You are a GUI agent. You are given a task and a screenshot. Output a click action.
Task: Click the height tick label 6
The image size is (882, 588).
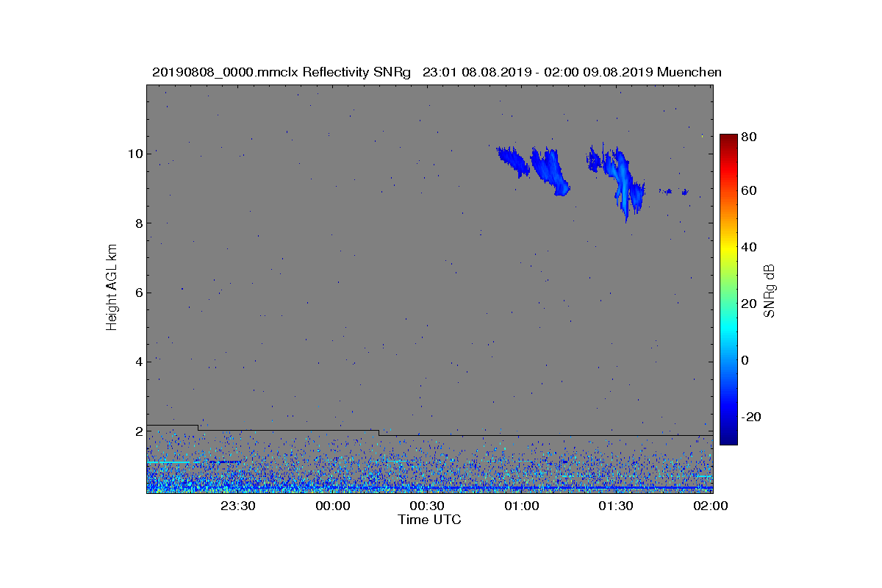(138, 293)
